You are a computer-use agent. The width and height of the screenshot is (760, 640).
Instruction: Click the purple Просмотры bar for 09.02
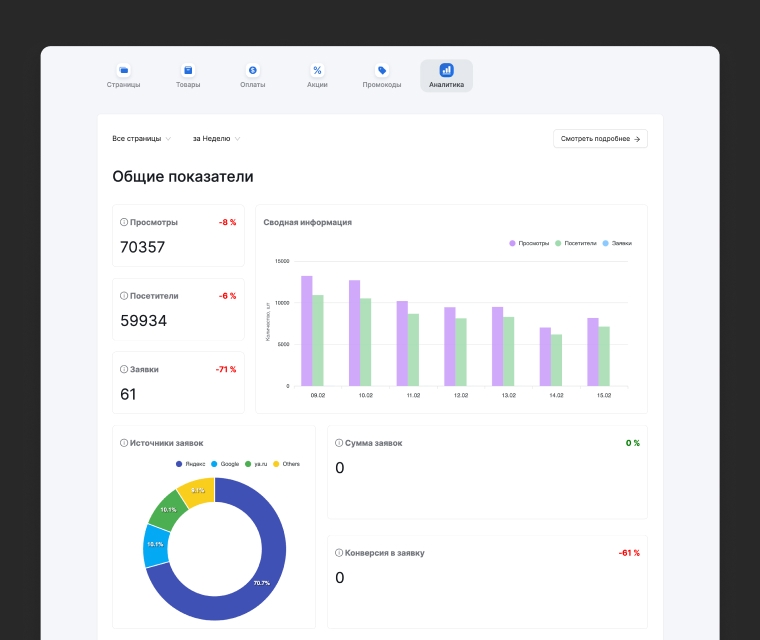tap(307, 331)
